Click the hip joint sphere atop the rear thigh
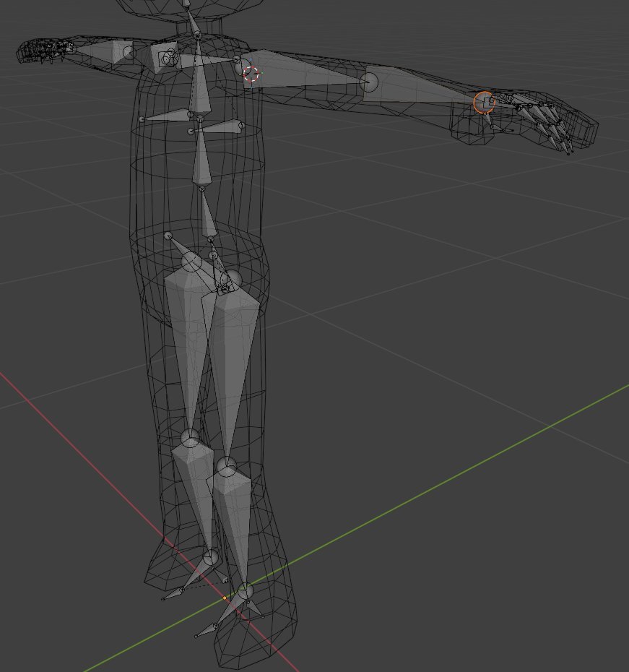The height and width of the screenshot is (672, 629). pyautogui.click(x=191, y=261)
